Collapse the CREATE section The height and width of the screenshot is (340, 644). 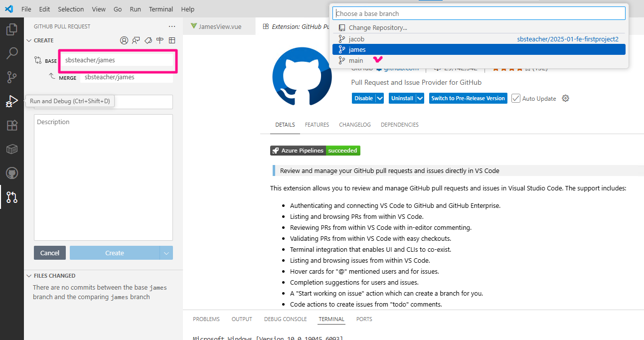point(29,40)
